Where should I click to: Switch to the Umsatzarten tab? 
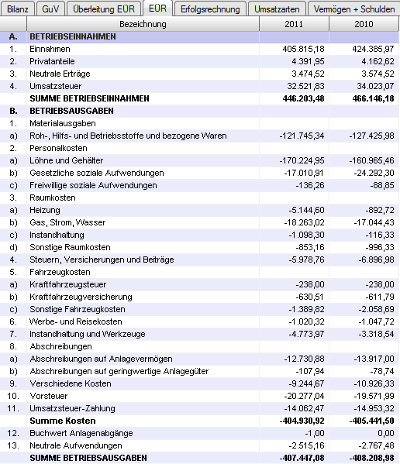coord(277,9)
